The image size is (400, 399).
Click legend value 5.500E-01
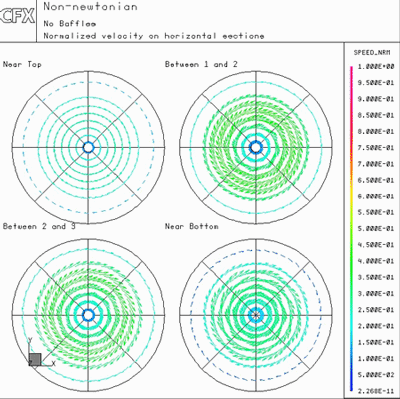coord(376,212)
